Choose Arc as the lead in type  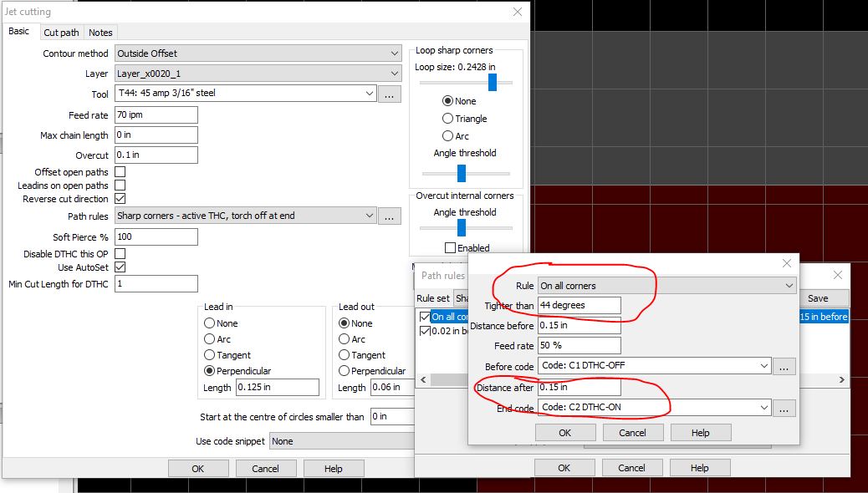pos(209,338)
